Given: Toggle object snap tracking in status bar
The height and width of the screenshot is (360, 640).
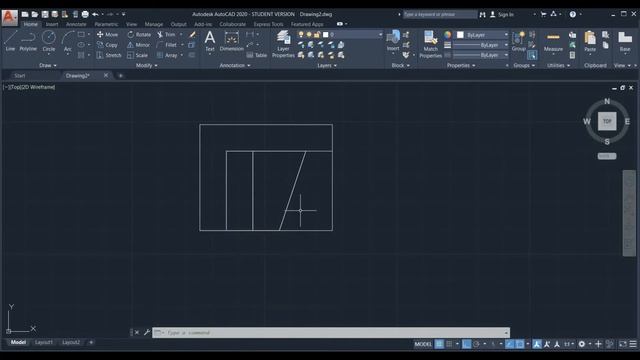Looking at the screenshot, I should pos(510,344).
